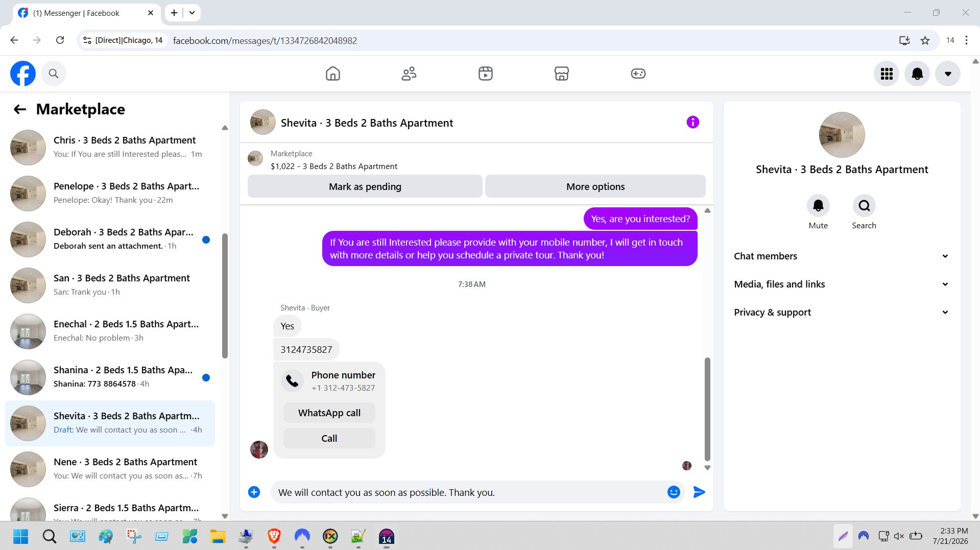Open conversation information purple icon
Screen dimensions: 980x550
692,122
